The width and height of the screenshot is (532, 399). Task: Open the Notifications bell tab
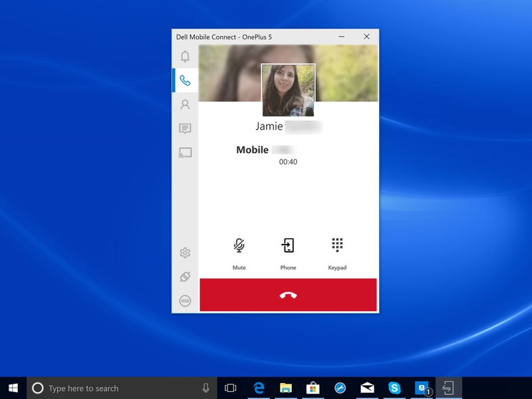(x=185, y=57)
